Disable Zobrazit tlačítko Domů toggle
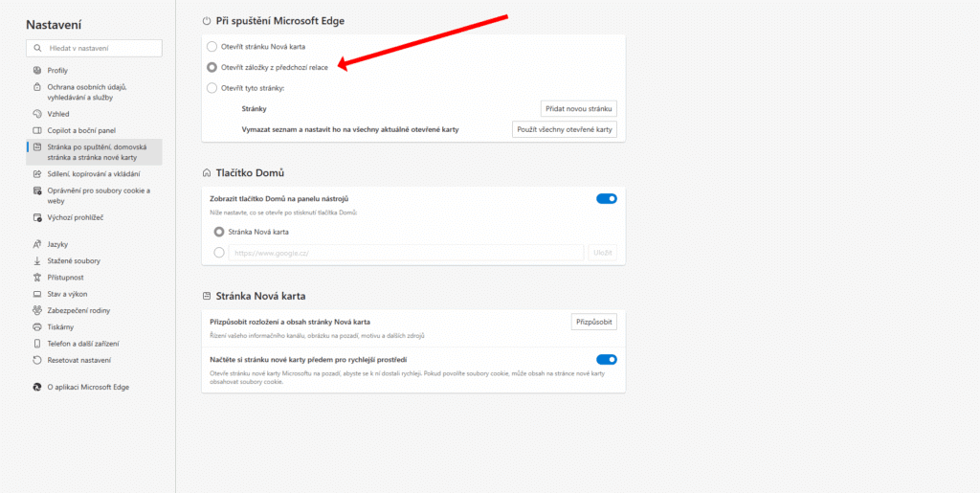This screenshot has width=980, height=493. (x=606, y=198)
